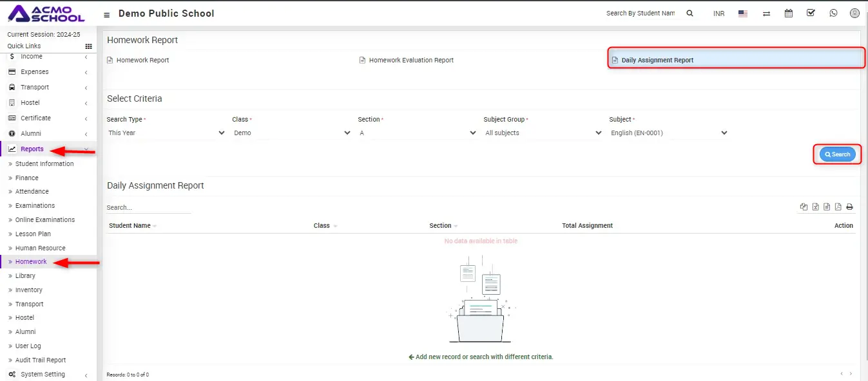Open the Subject dropdown showing English

pos(669,133)
